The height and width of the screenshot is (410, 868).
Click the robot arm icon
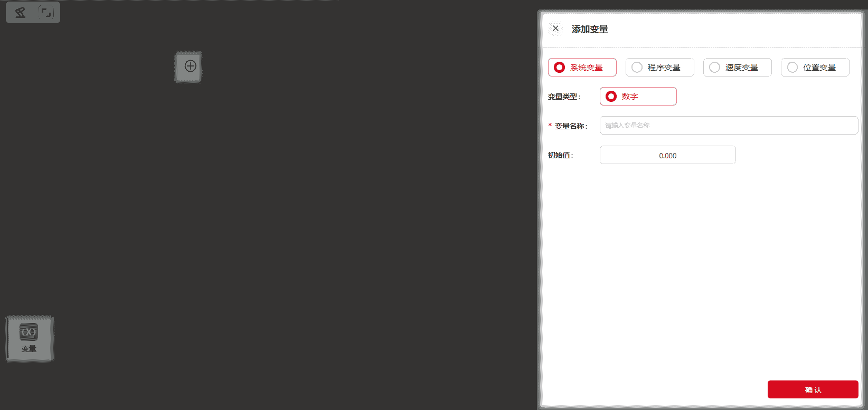pos(20,12)
